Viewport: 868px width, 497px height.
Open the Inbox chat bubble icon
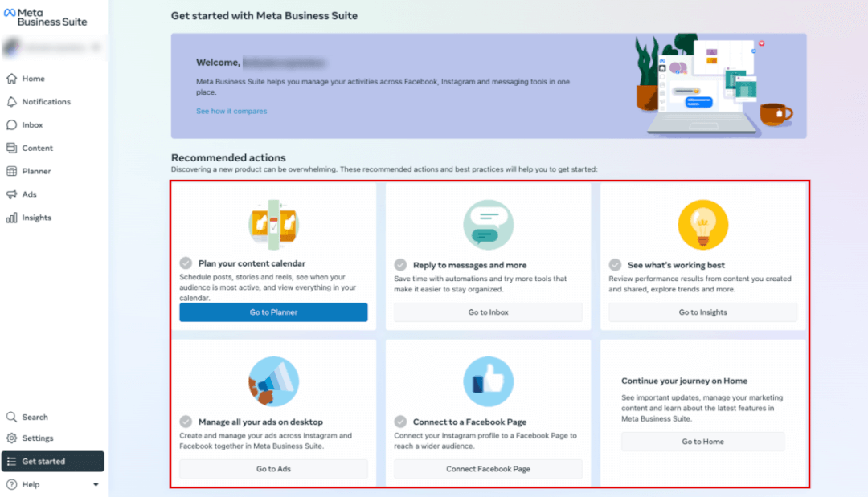[x=11, y=125]
